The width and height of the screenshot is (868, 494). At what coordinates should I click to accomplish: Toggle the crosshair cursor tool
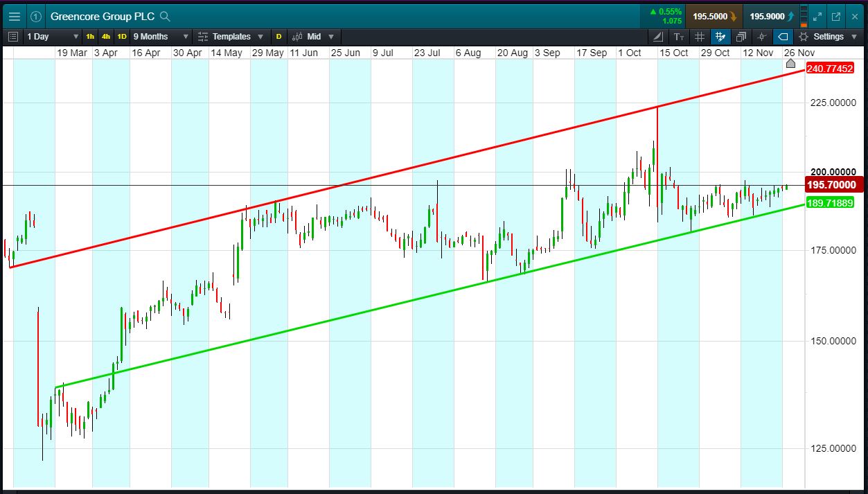coord(762,36)
